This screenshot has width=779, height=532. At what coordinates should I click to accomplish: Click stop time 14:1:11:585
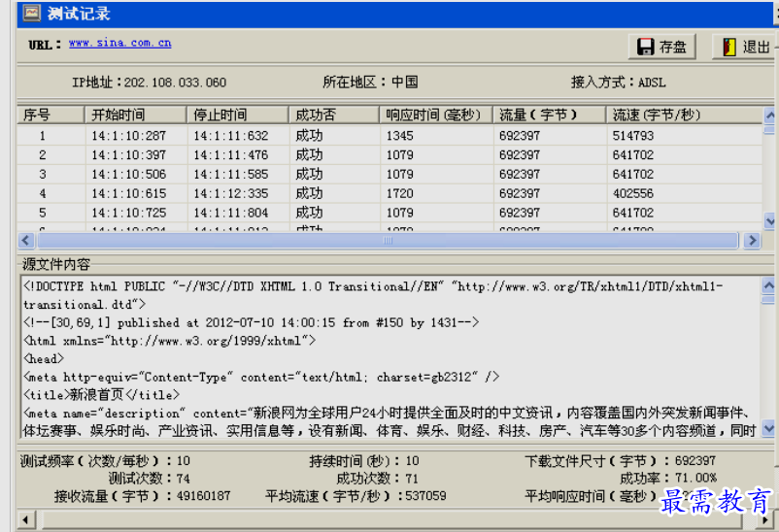tap(230, 175)
